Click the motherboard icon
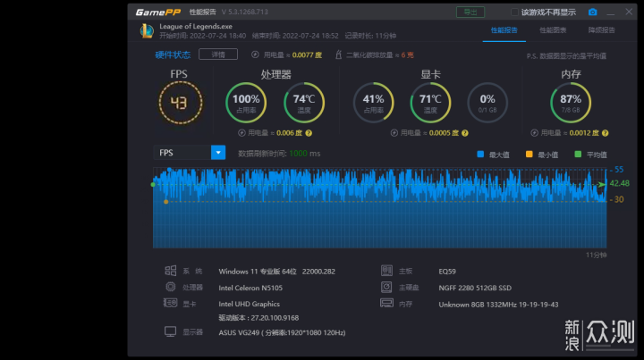The height and width of the screenshot is (360, 644). [x=386, y=271]
